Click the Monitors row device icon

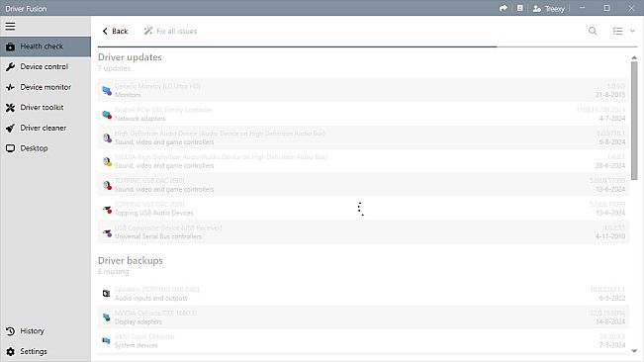click(x=107, y=91)
